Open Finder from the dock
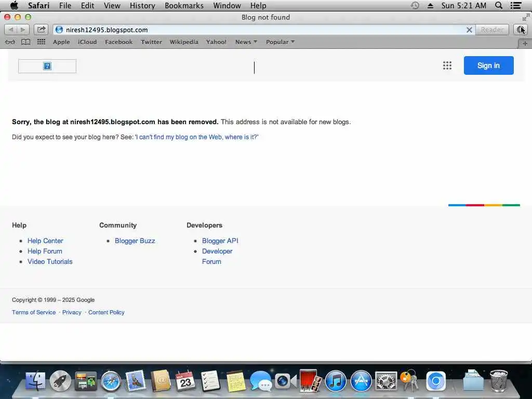Screen dimensions: 532x399 35,381
